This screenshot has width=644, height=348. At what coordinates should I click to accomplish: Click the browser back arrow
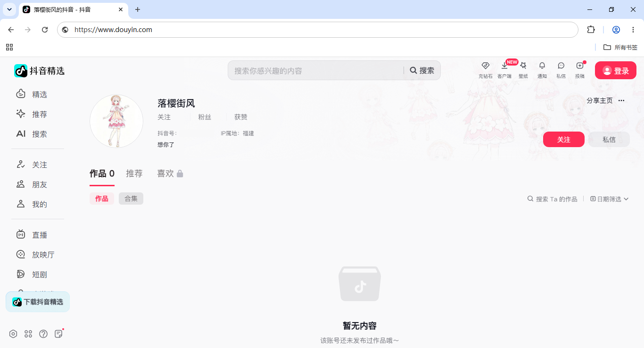[x=11, y=30]
